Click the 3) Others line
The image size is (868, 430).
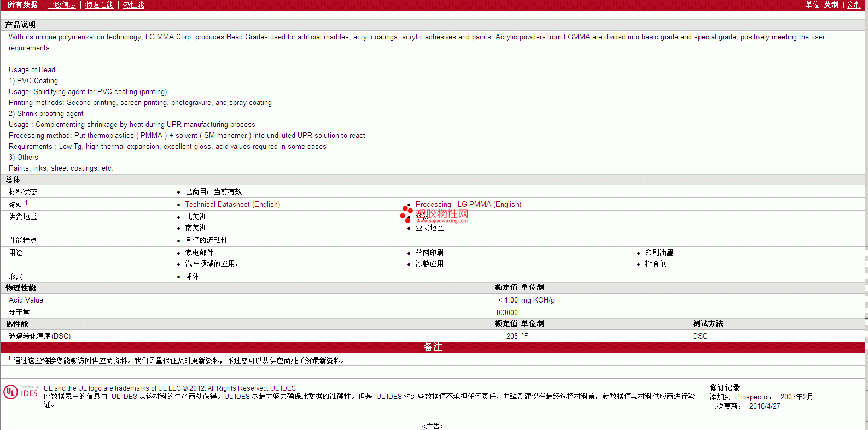tap(24, 158)
